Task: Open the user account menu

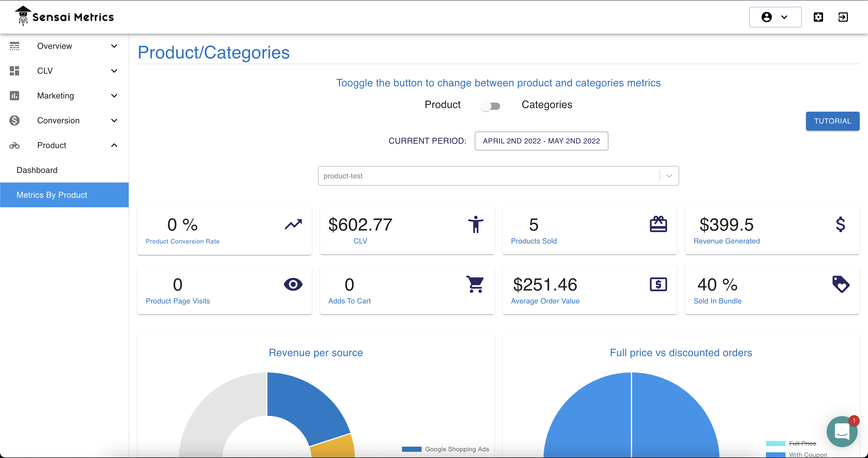Action: coord(775,17)
